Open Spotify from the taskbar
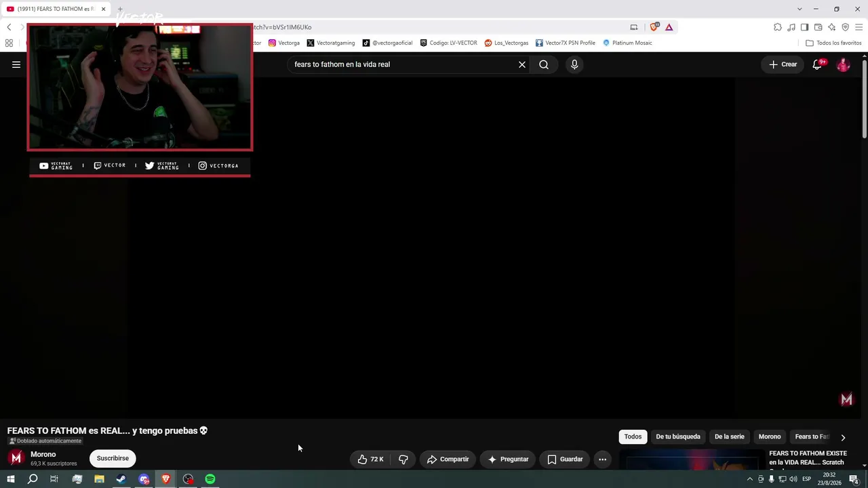The width and height of the screenshot is (868, 488). point(210,479)
